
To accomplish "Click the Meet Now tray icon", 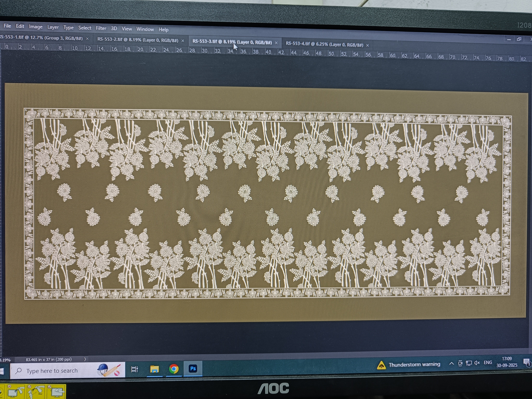I will (x=460, y=363).
